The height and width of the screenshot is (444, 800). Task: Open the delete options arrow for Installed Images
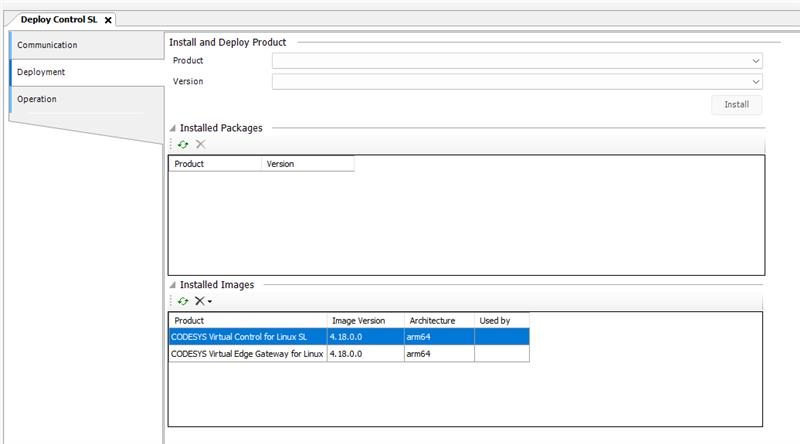click(210, 302)
